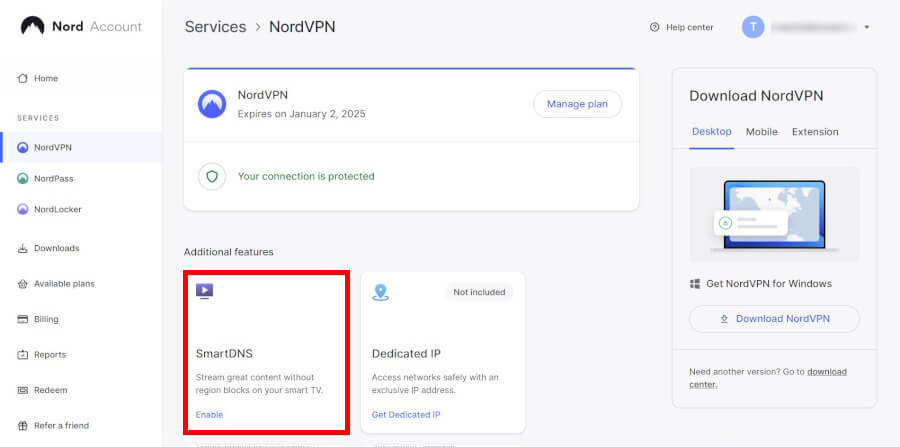Click the Windows logo beside Get NordVPN
This screenshot has height=447, width=900.
(x=695, y=284)
